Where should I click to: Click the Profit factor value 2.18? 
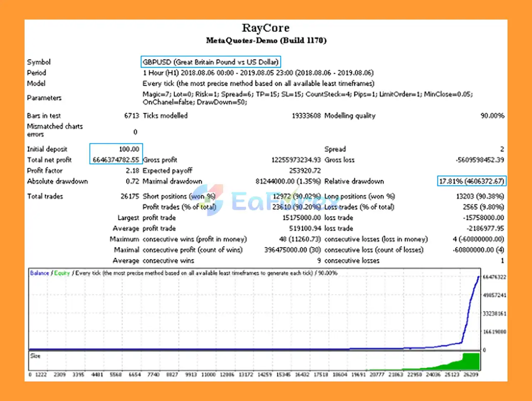click(x=131, y=170)
